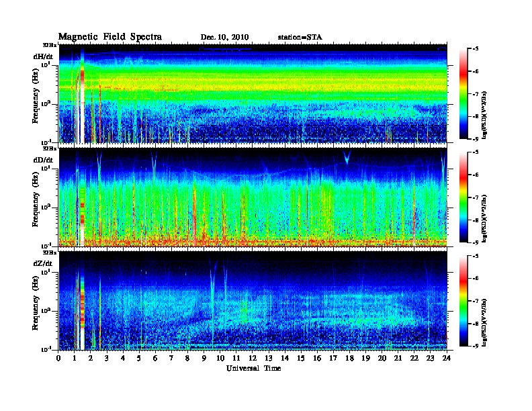The width and height of the screenshot is (532, 411).
Task: Click the '0' hour tick label
Action: click(x=58, y=358)
